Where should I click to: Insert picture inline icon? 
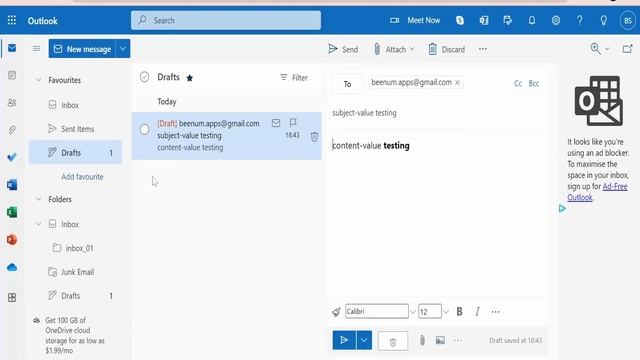440,340
